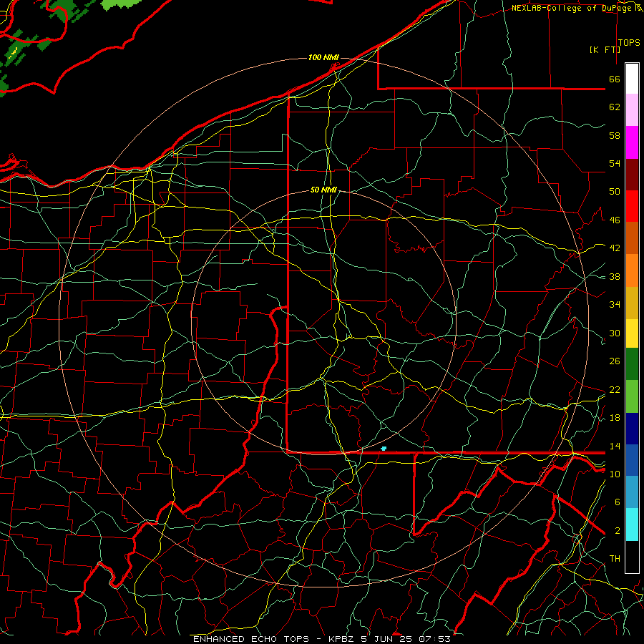Viewport: 644px width, 644px height.
Task: Click the light pink 62 kft swatch
Action: click(632, 109)
